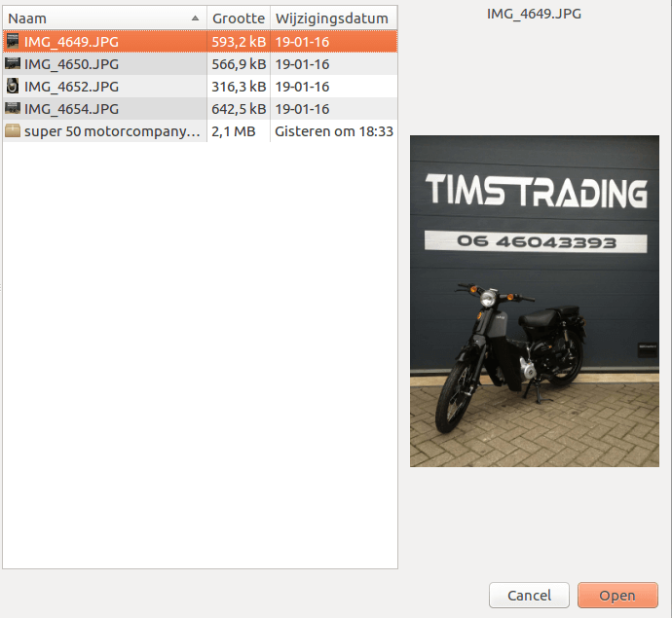Click the IMG_4652.JPG file thumbnail icon

[13, 86]
